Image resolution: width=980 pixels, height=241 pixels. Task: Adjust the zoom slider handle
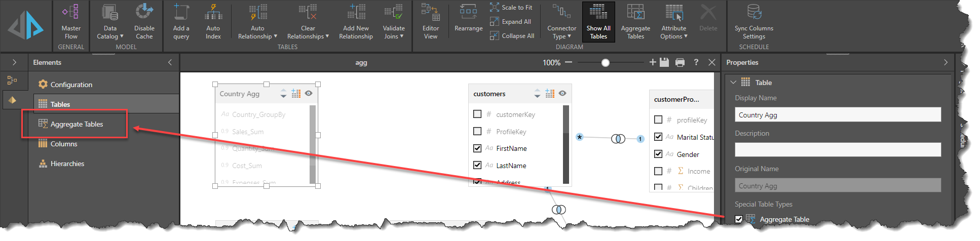click(x=606, y=63)
